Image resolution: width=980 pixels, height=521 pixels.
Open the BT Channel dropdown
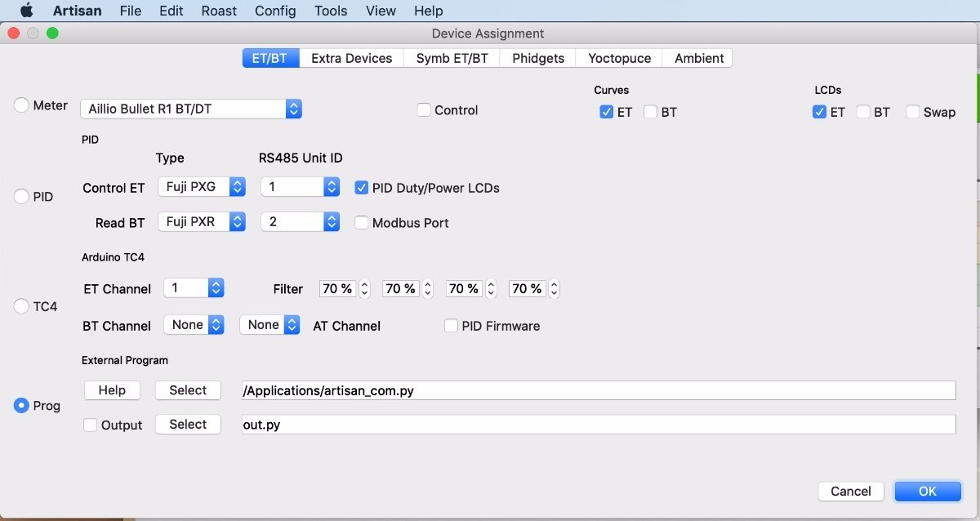click(x=194, y=325)
